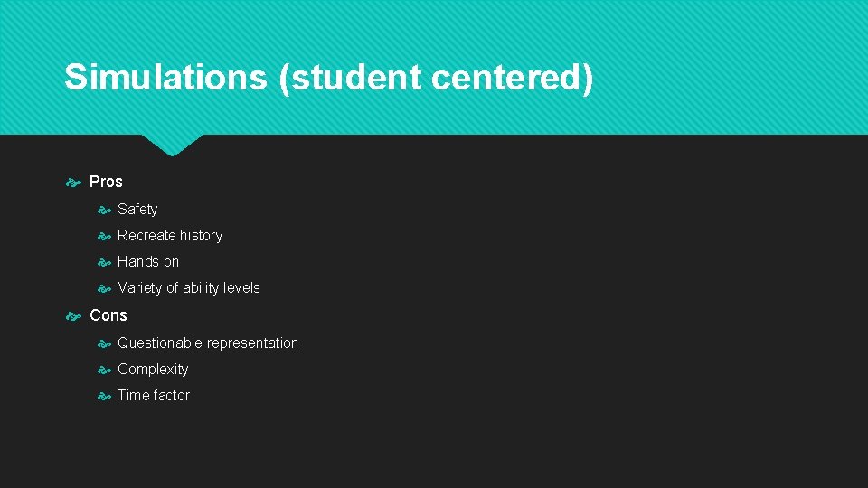Select the Recreate history line
This screenshot has height=488, width=868.
click(170, 236)
